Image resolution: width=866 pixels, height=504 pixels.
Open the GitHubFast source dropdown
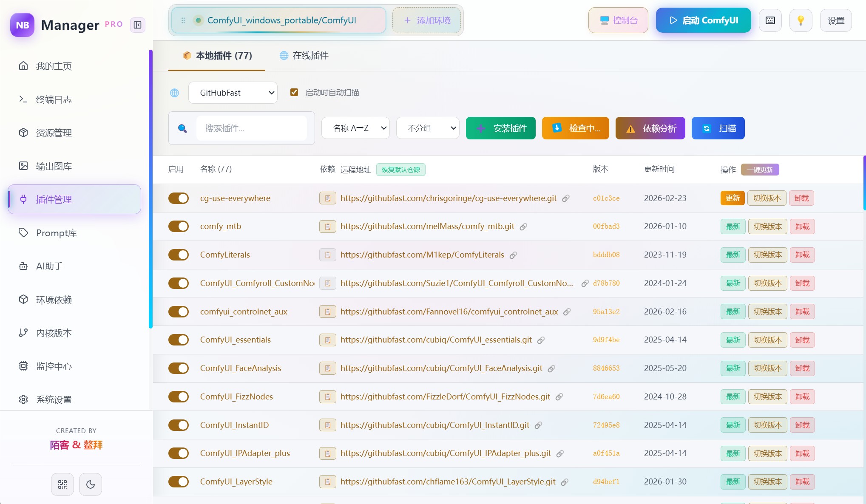pos(233,93)
